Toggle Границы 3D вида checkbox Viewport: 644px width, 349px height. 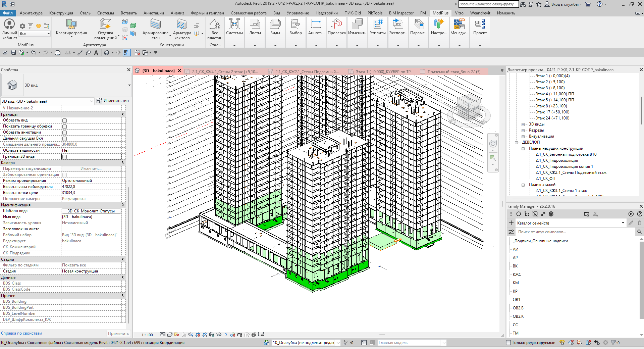coord(64,157)
